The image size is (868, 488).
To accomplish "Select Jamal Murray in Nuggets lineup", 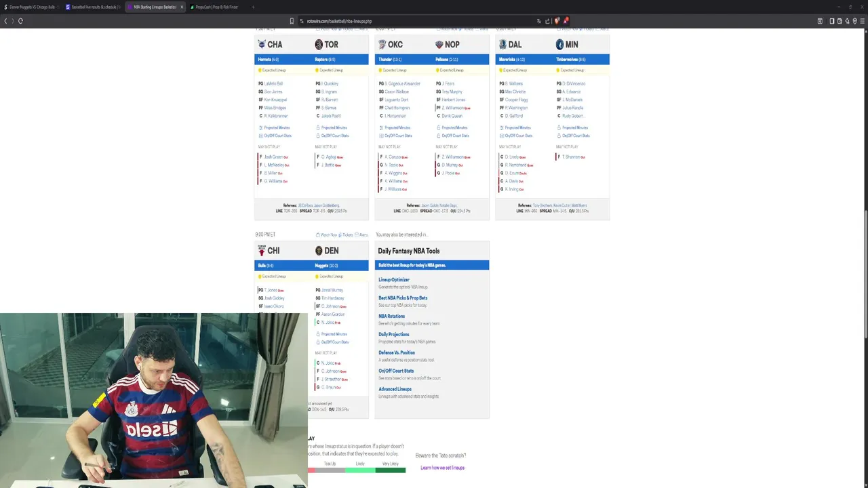I will 332,290.
